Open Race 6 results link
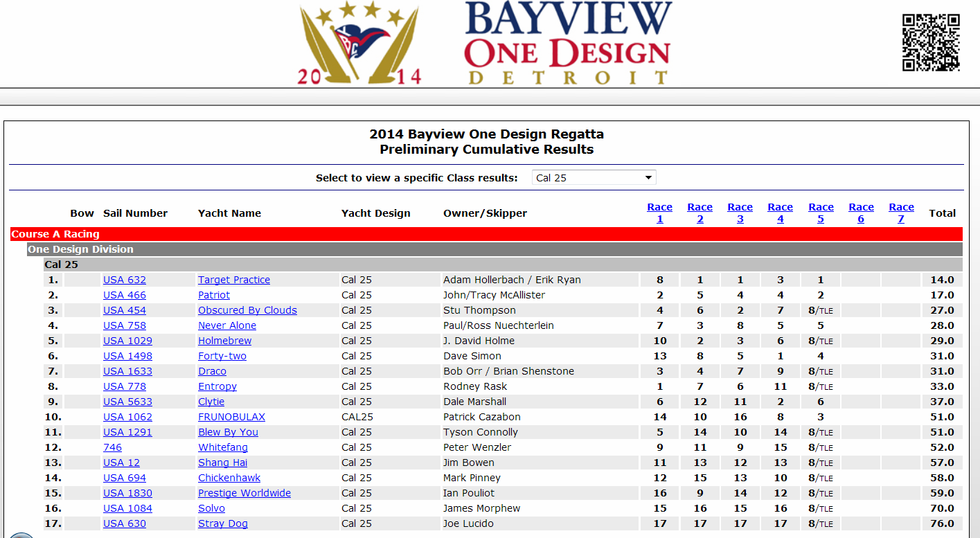Screen dimensions: 980x538 [861, 213]
